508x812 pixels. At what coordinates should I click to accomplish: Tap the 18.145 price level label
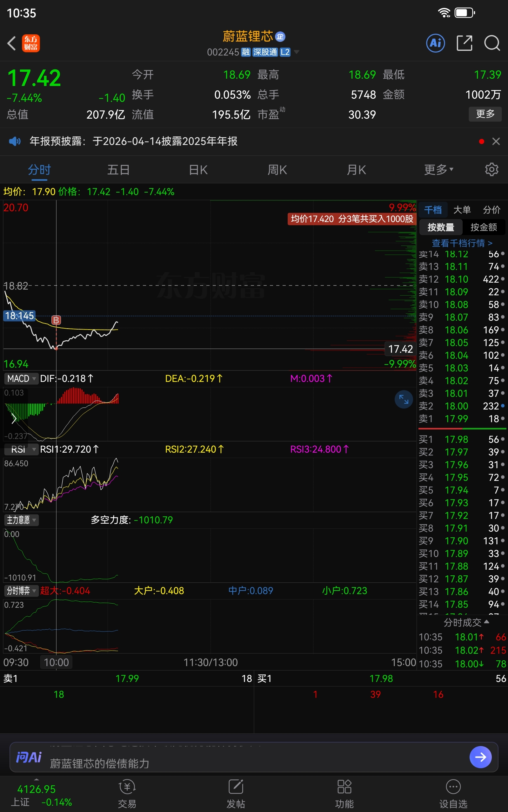[x=19, y=315]
